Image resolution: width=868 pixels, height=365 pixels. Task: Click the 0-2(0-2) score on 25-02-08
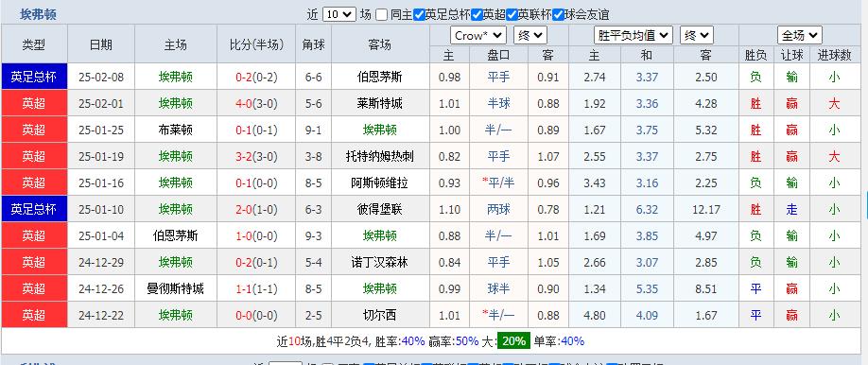[256, 77]
